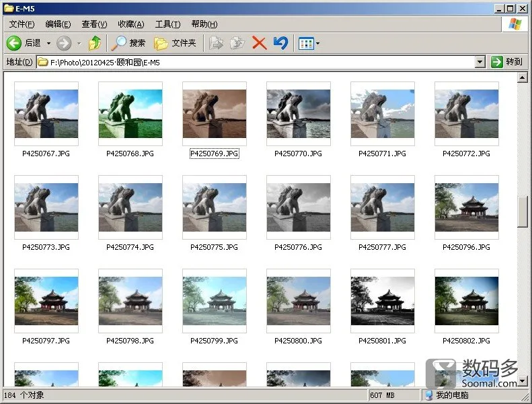Select thumbnail P4250770.JPG
Screen dimensions: 532x404
299,114
